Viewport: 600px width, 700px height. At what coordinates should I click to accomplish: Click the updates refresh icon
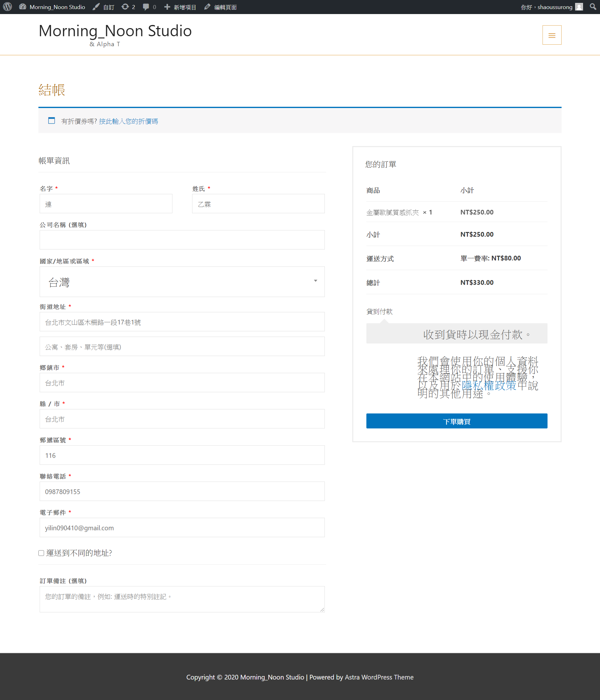(x=125, y=7)
